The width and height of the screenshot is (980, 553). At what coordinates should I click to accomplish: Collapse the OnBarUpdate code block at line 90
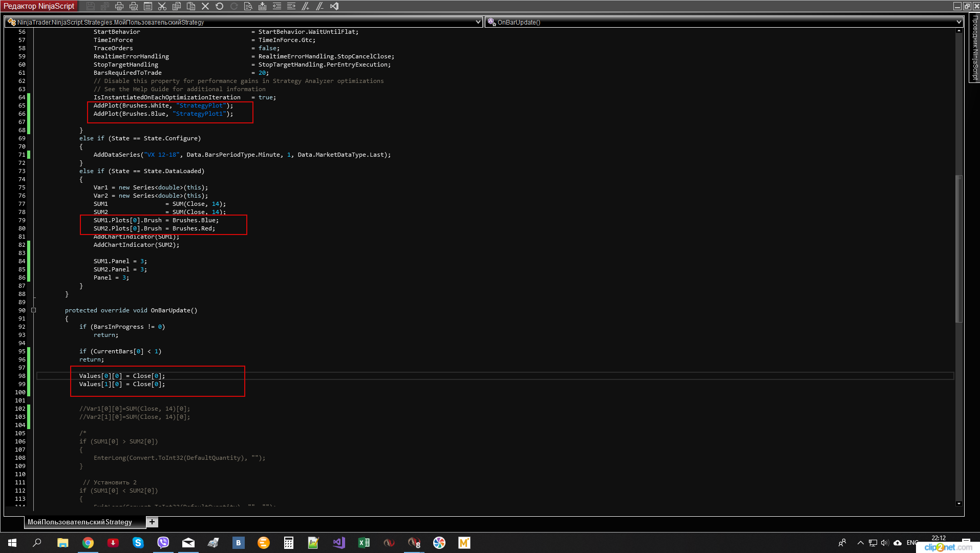[x=33, y=310]
